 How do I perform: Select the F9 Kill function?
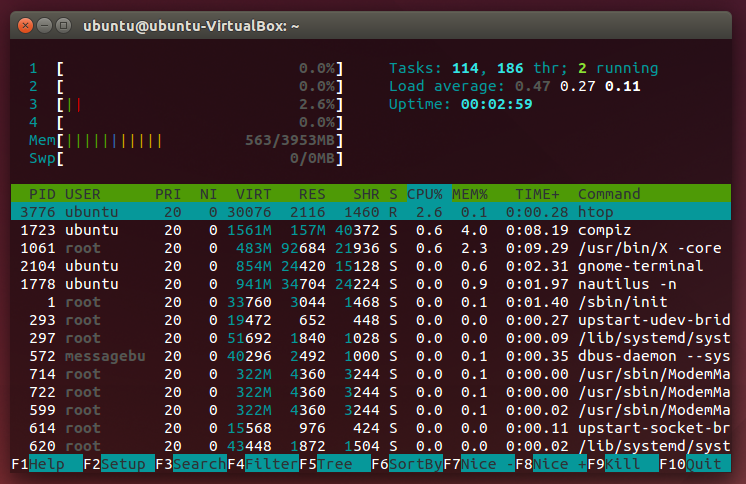[623, 464]
